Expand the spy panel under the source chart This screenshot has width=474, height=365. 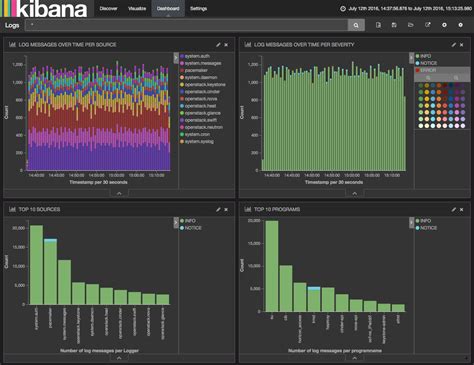click(119, 193)
